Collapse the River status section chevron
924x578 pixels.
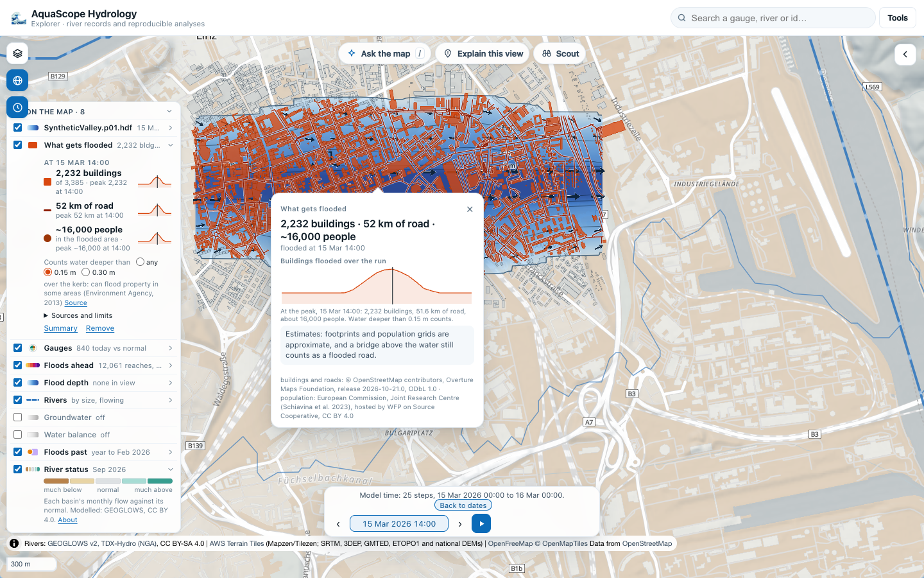pyautogui.click(x=171, y=469)
